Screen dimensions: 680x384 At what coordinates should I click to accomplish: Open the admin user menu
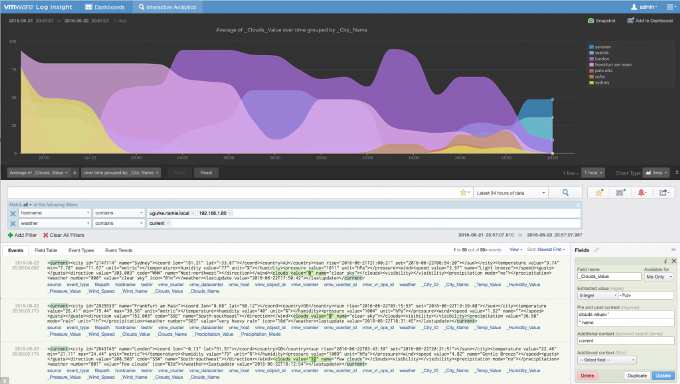(x=644, y=7)
